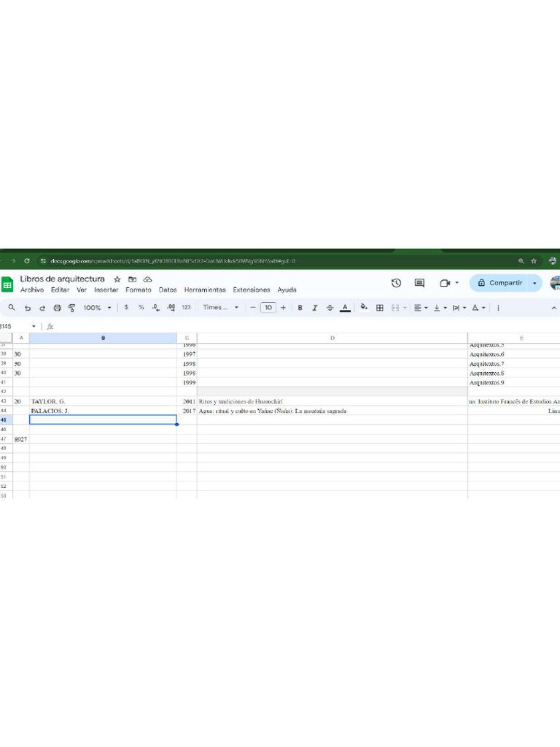560x747 pixels.
Task: Click the print icon
Action: [57, 308]
